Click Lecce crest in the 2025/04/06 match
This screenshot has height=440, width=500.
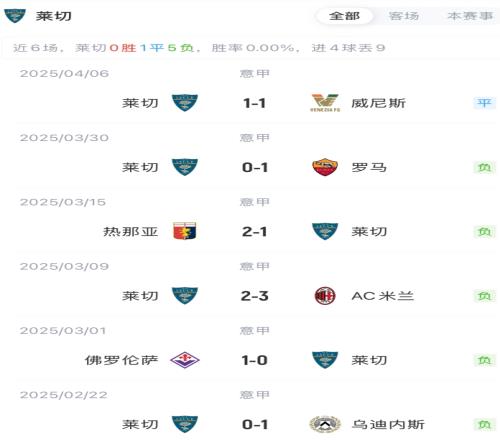185,103
